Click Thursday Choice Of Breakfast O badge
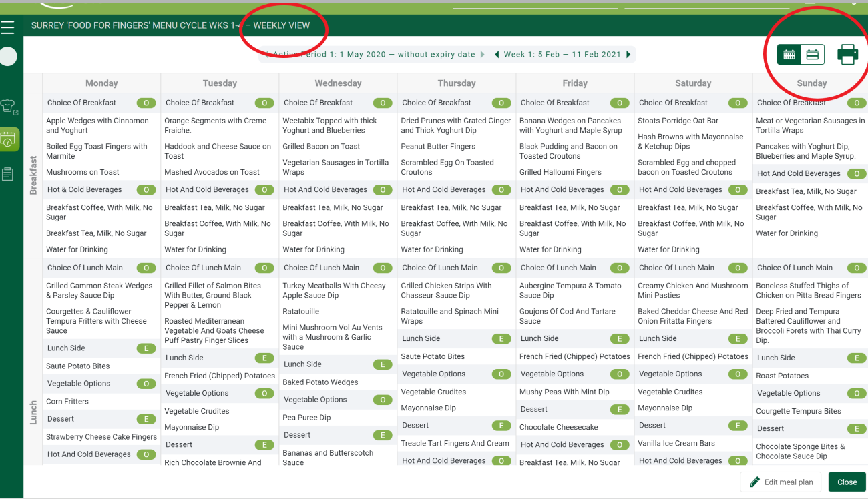 point(501,103)
